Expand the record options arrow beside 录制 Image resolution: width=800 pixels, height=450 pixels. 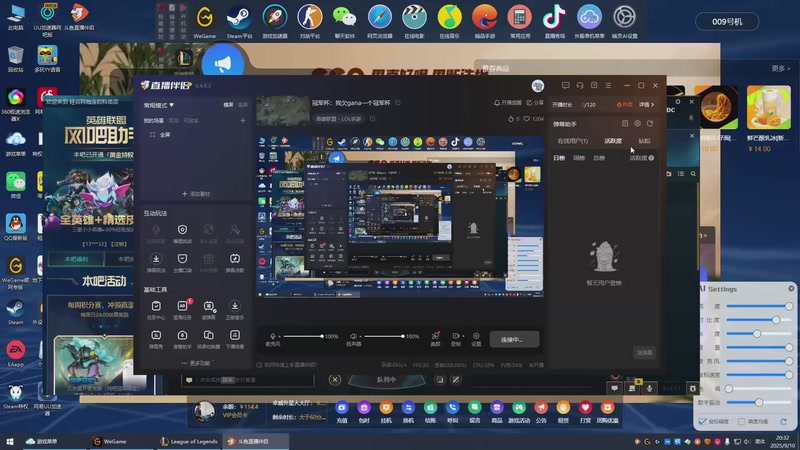[x=463, y=336]
